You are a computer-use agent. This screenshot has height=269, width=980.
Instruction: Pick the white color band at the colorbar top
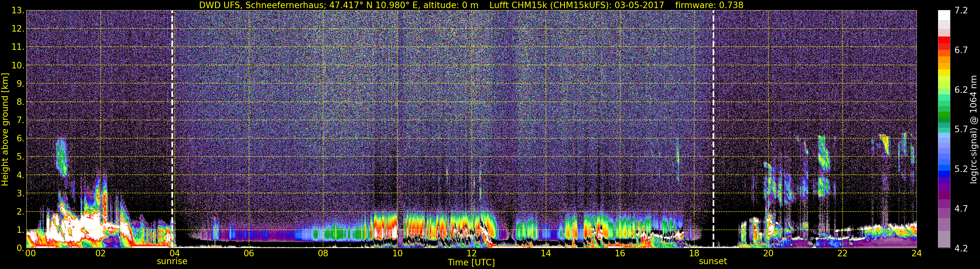[944, 15]
